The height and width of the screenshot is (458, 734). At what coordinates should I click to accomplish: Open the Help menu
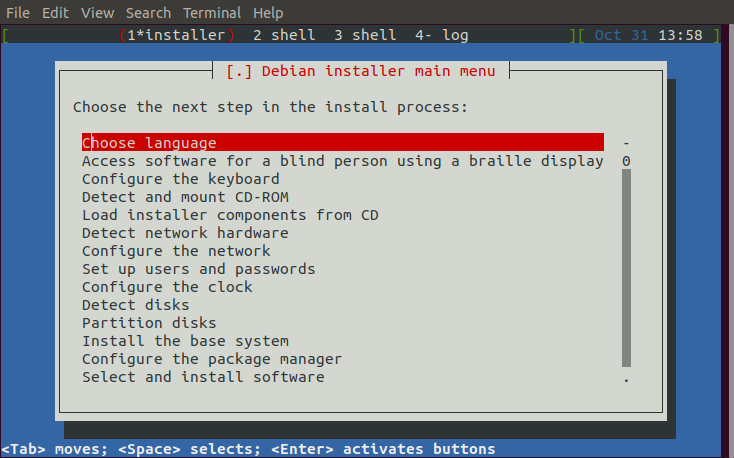268,13
